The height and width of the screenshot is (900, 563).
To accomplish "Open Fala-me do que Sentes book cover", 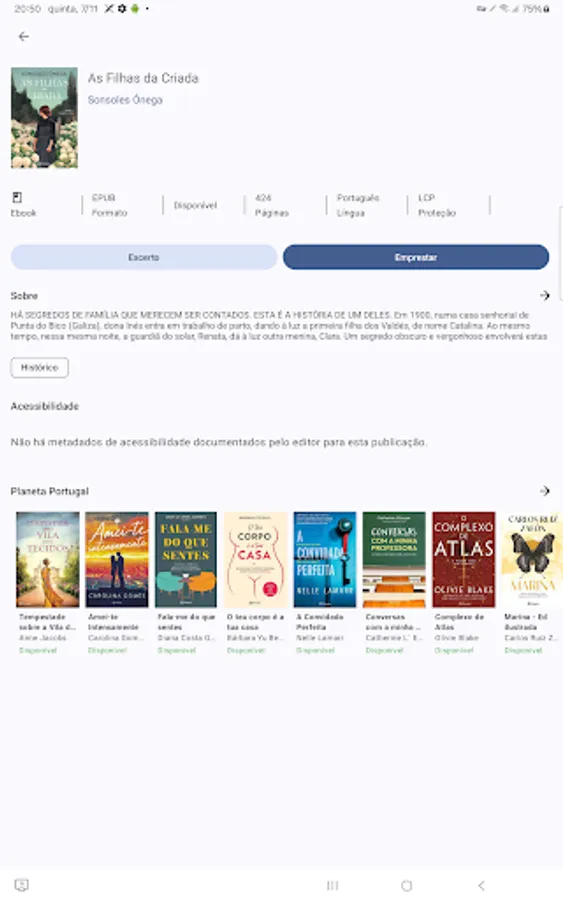I will (x=186, y=560).
